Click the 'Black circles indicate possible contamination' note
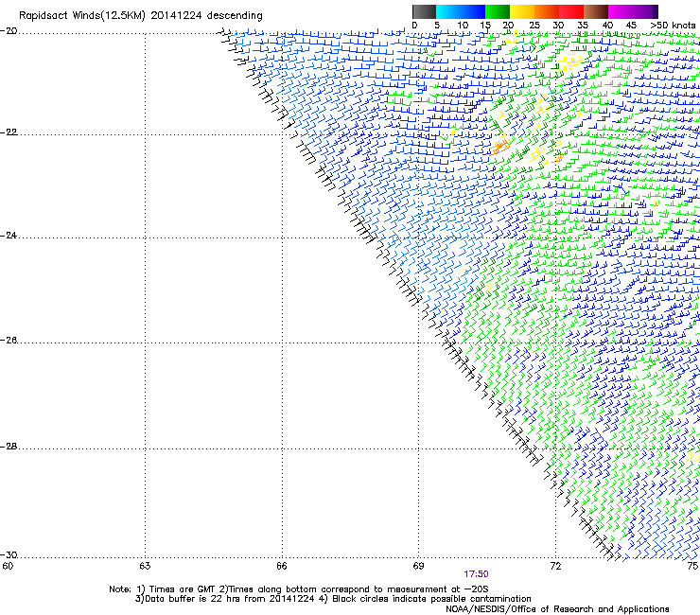700x615 pixels. point(431,599)
